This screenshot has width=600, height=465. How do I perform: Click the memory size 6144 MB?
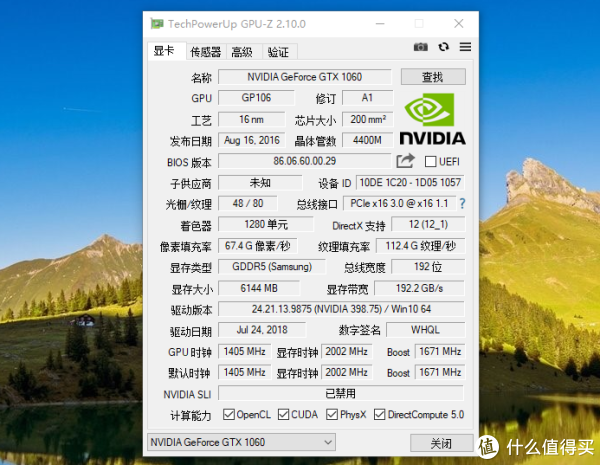point(259,288)
